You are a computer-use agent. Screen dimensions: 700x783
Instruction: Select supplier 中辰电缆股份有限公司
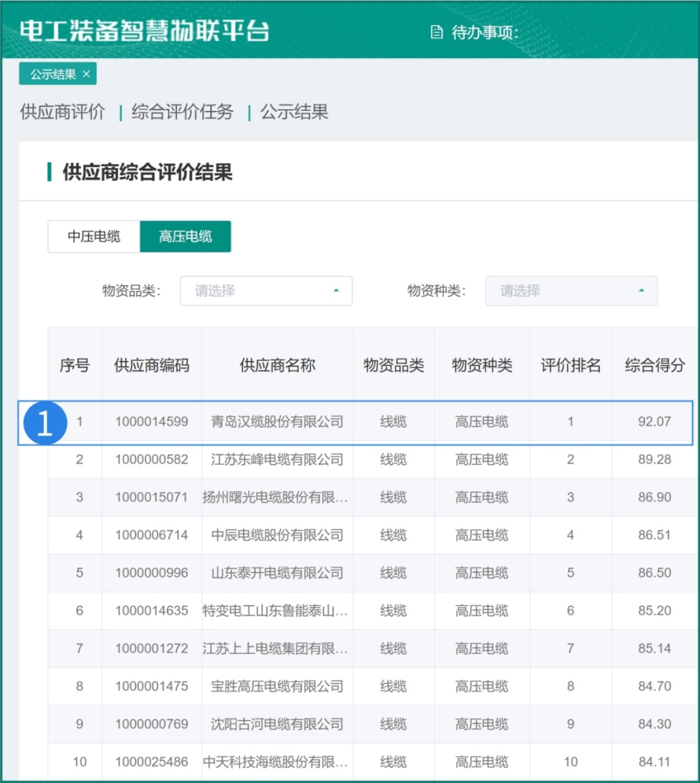click(277, 535)
